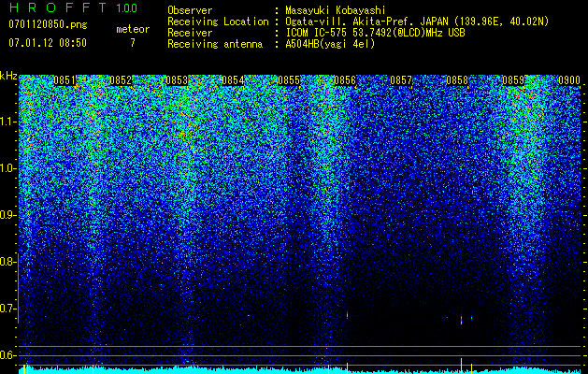Click the Receiving Location label
This screenshot has height=374, width=588.
[218, 22]
